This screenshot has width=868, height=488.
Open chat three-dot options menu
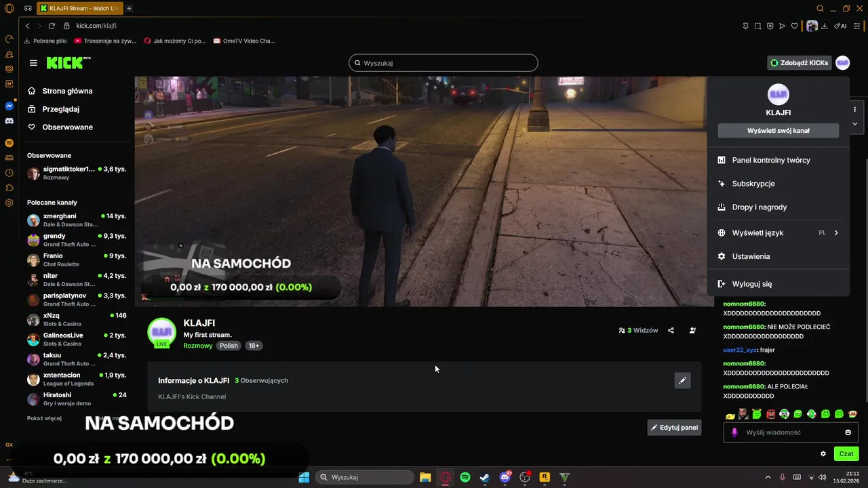coord(854,109)
